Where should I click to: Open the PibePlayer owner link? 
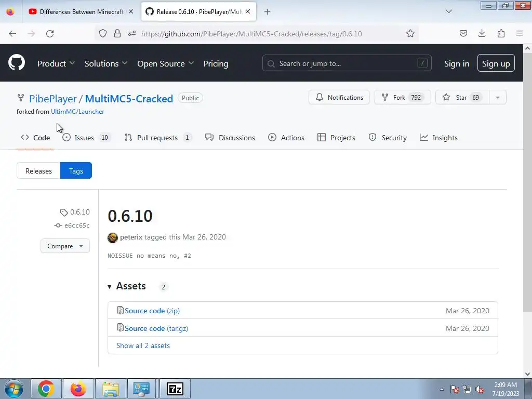click(x=53, y=99)
